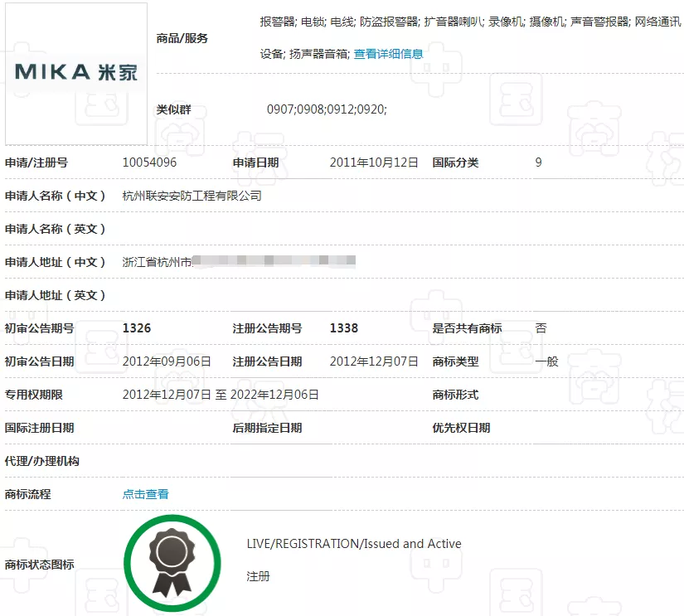Click the green registration badge icon
This screenshot has height=616, width=684.
[172, 562]
